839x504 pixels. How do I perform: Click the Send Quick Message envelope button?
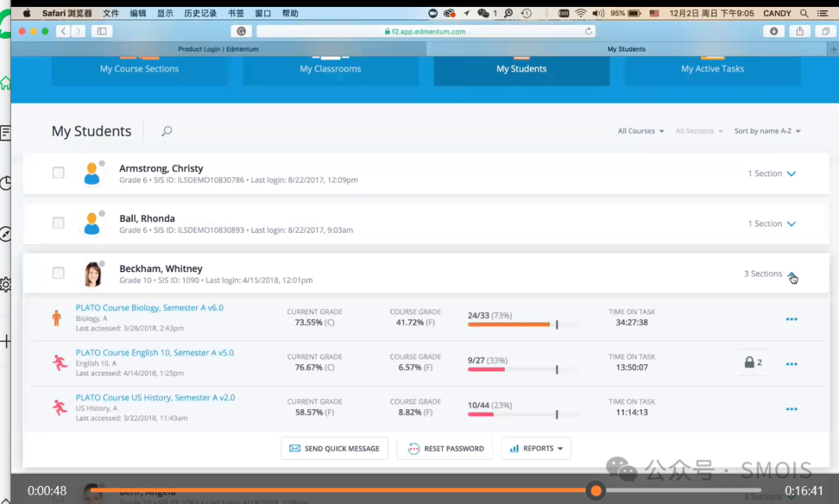[334, 449]
